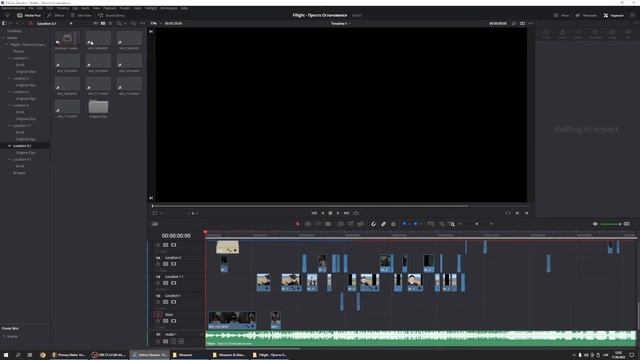Toggle the Metadata panel
Screen dimensions: 640x360
tap(586, 15)
